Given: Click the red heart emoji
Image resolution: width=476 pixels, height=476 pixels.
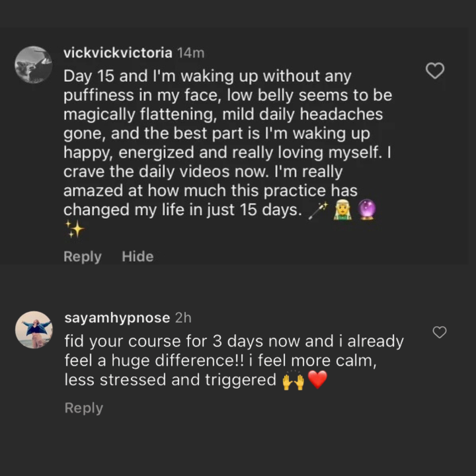Looking at the screenshot, I should coord(318,381).
